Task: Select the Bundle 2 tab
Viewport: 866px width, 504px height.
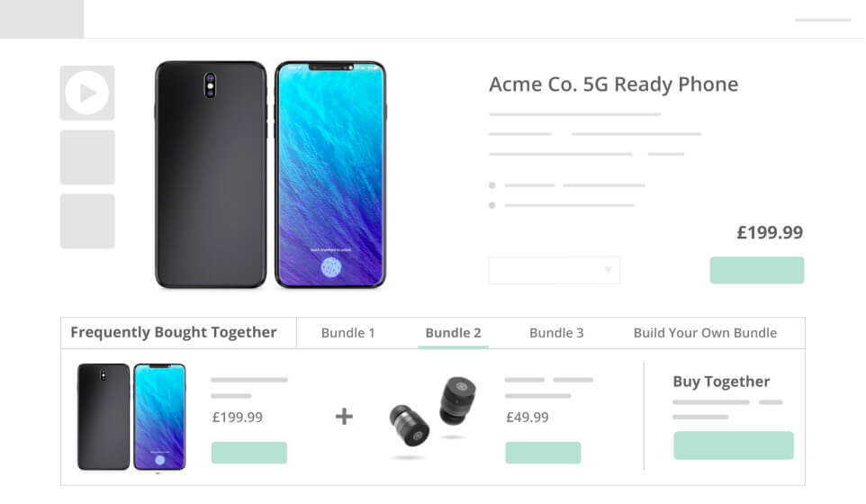Action: click(x=453, y=333)
